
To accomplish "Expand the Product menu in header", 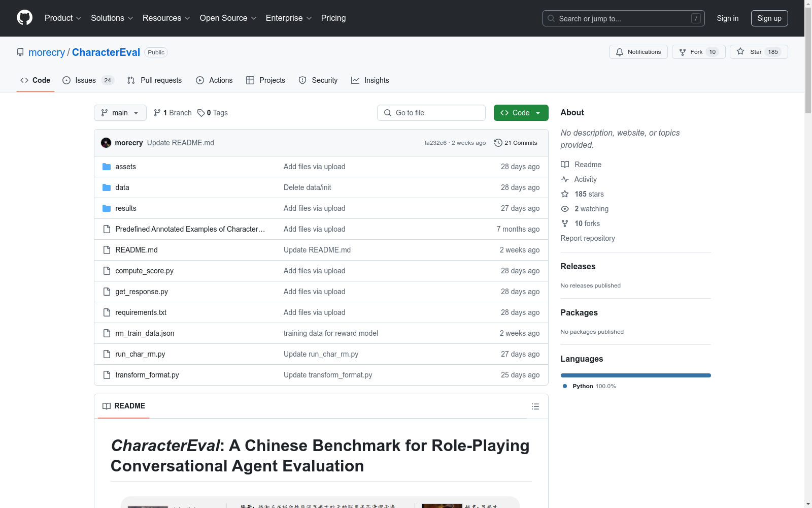I will (x=63, y=18).
